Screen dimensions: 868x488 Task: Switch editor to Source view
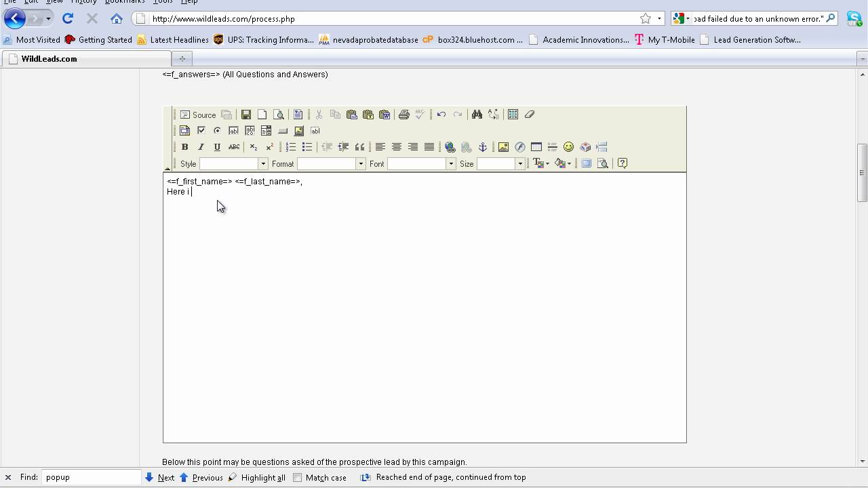pos(197,115)
